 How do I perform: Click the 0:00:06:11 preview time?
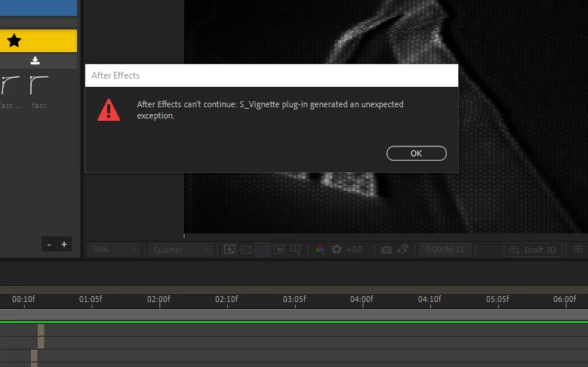click(445, 249)
